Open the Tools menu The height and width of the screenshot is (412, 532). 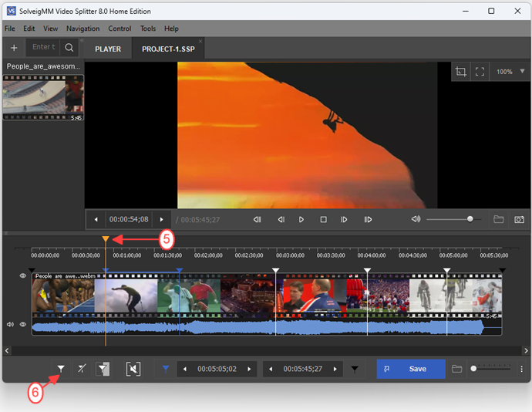(x=148, y=29)
